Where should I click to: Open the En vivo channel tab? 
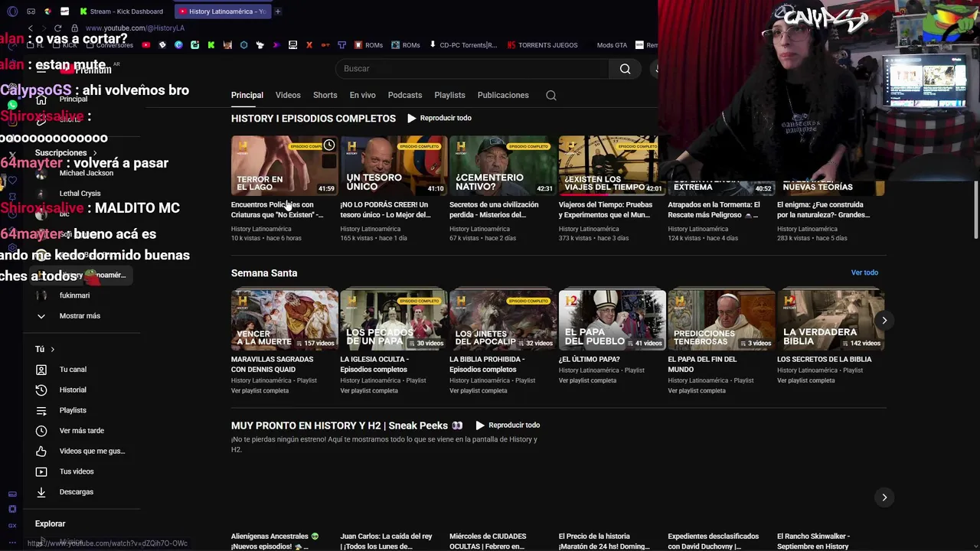362,96
